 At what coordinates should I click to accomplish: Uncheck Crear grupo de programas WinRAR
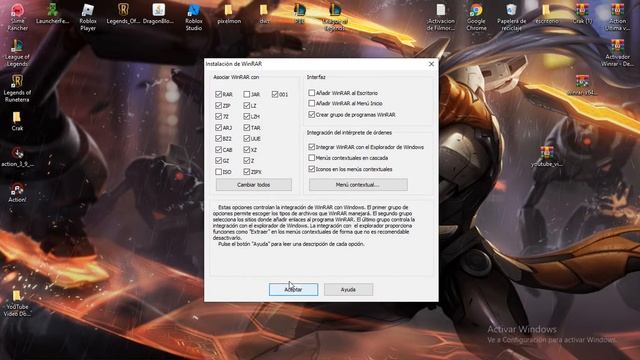311,114
